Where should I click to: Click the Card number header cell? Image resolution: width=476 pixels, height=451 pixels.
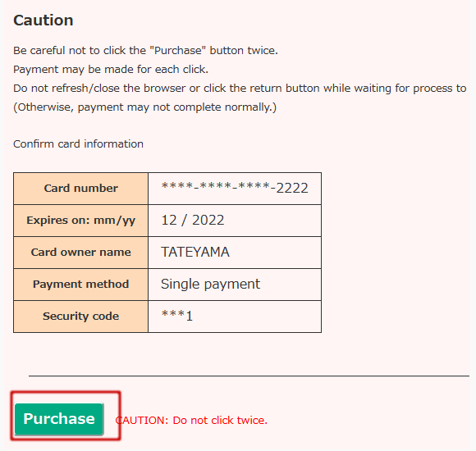pyautogui.click(x=80, y=189)
